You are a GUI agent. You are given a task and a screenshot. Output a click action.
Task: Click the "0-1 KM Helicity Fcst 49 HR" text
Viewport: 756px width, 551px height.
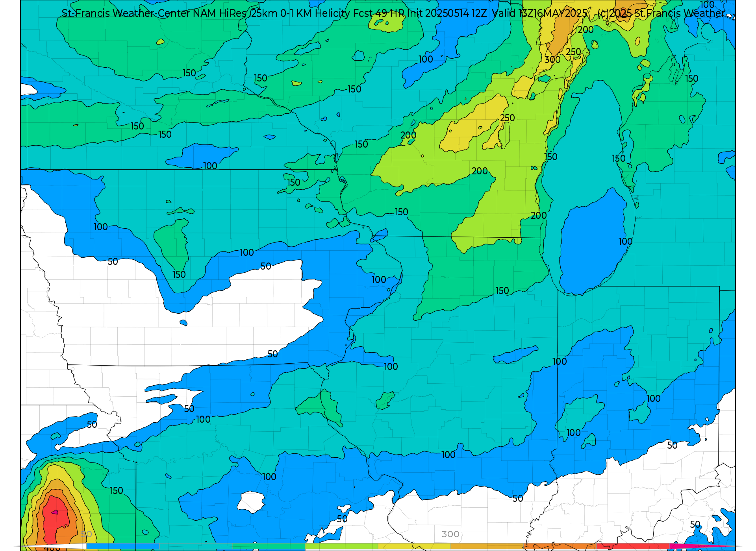342,13
